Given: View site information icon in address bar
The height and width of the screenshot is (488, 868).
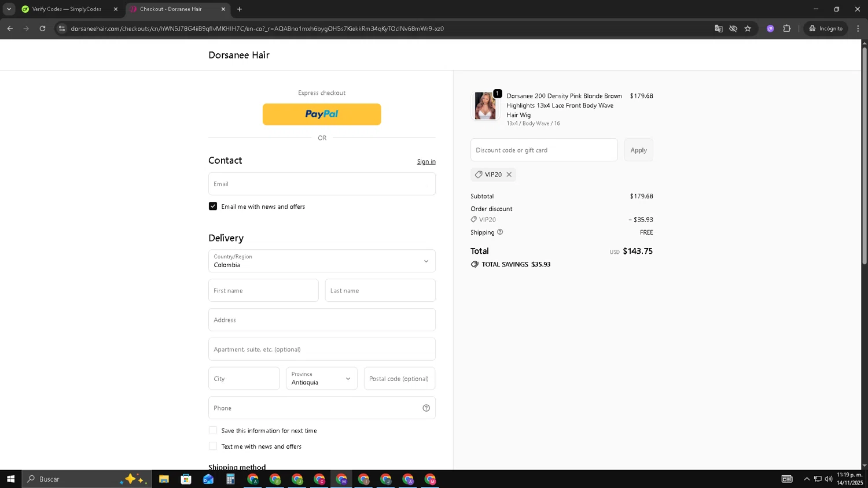Looking at the screenshot, I should (62, 28).
